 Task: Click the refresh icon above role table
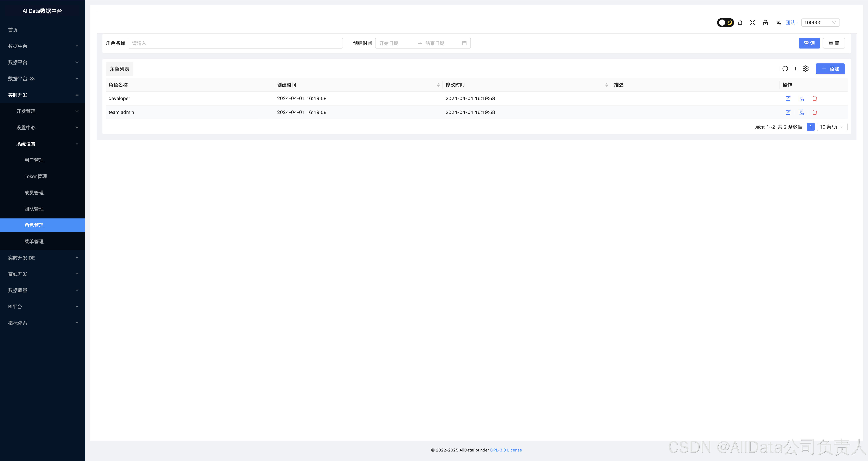click(785, 69)
